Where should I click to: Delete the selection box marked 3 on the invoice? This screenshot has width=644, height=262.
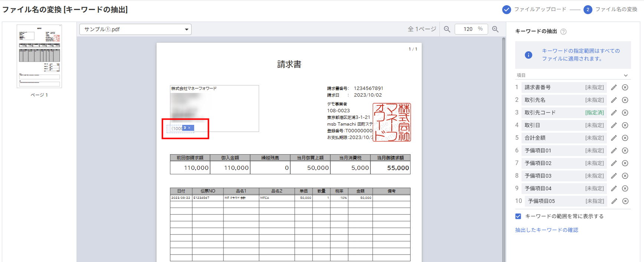tap(189, 128)
